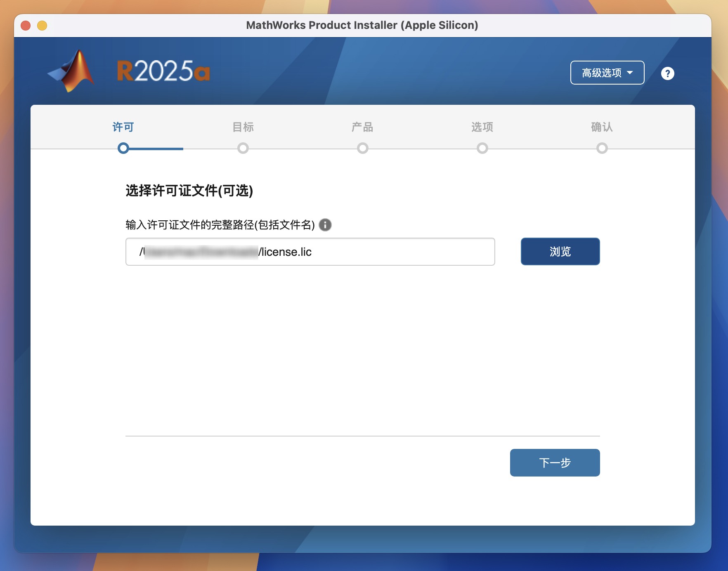Click the MATLAB logo icon
The height and width of the screenshot is (571, 728).
71,71
